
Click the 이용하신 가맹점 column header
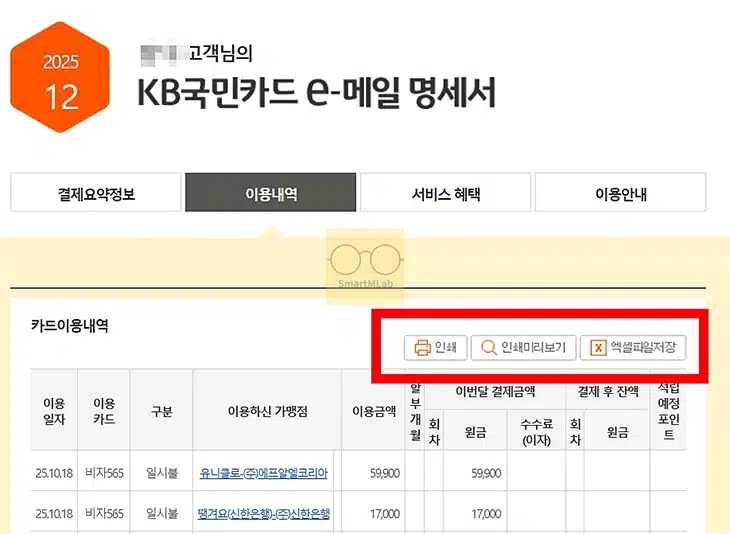pyautogui.click(x=267, y=412)
